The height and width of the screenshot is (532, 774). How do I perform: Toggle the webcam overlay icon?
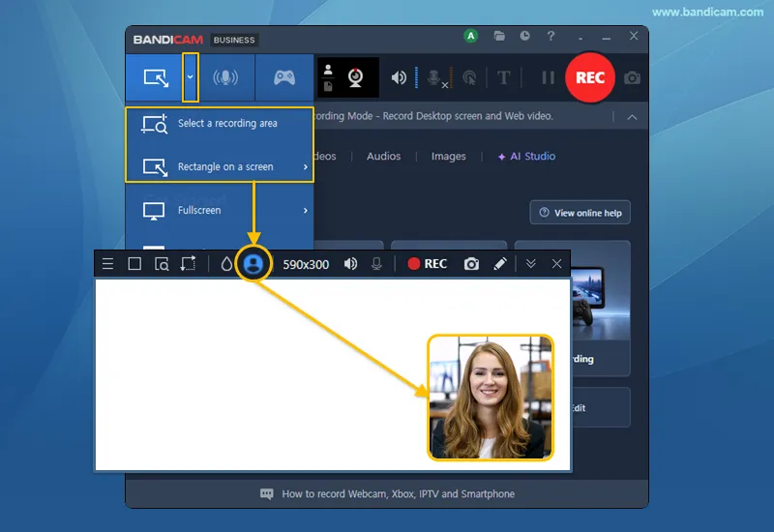coord(355,77)
